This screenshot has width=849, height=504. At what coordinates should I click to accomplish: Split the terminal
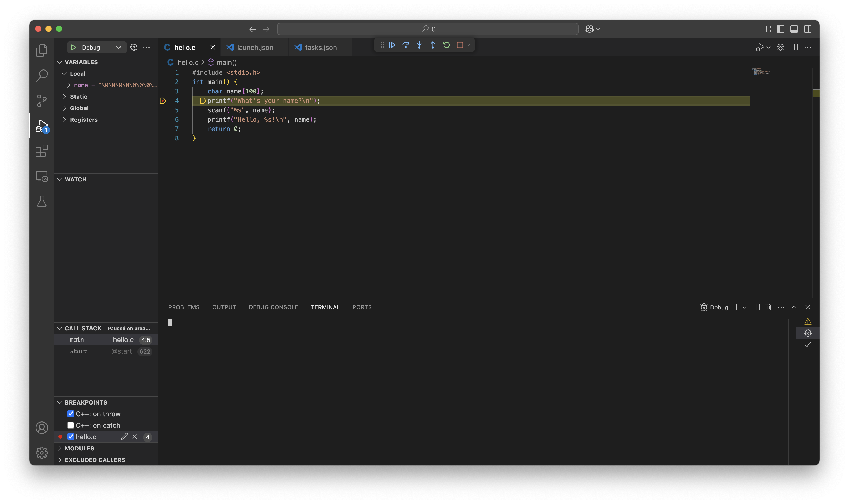pyautogui.click(x=756, y=307)
